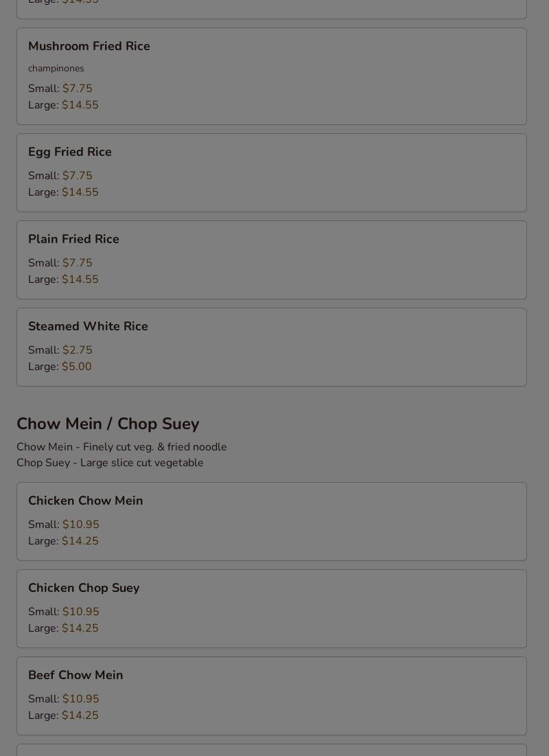Click Large $14.25 Chicken Chop Suey price
Screen dimensions: 549x756
tap(80, 628)
